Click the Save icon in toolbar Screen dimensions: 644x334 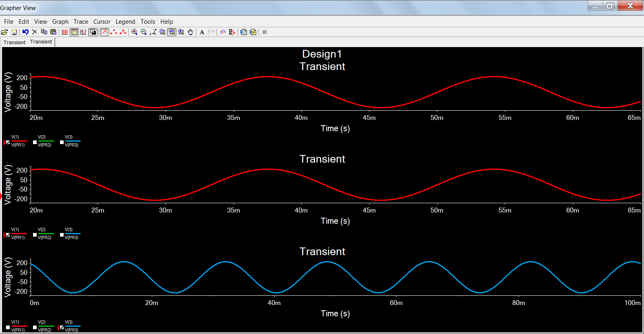14,32
